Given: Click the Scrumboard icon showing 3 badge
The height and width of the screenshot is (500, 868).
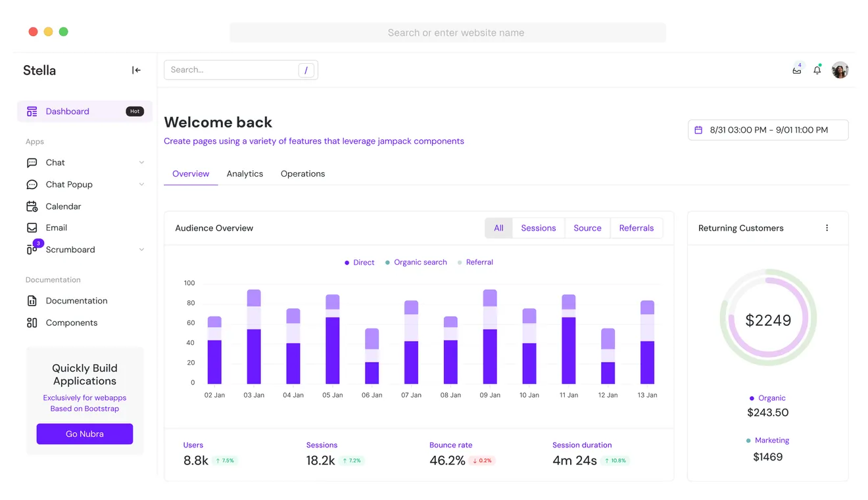Looking at the screenshot, I should point(32,249).
